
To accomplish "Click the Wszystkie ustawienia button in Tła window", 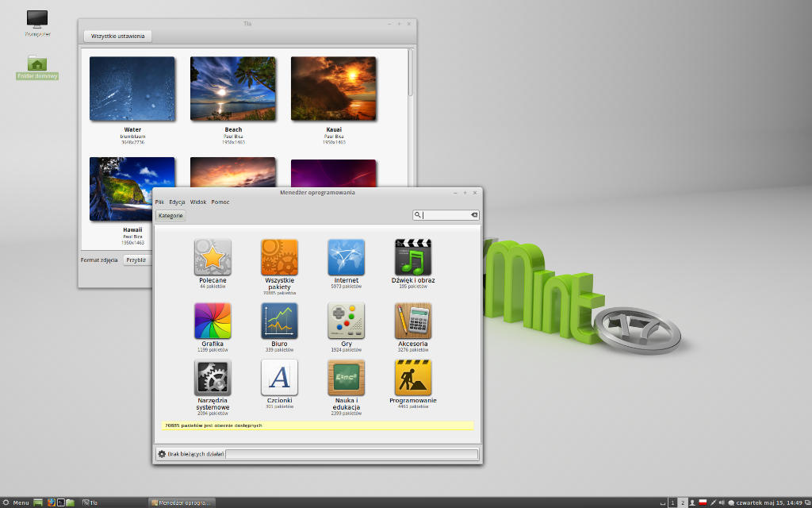I will [117, 37].
